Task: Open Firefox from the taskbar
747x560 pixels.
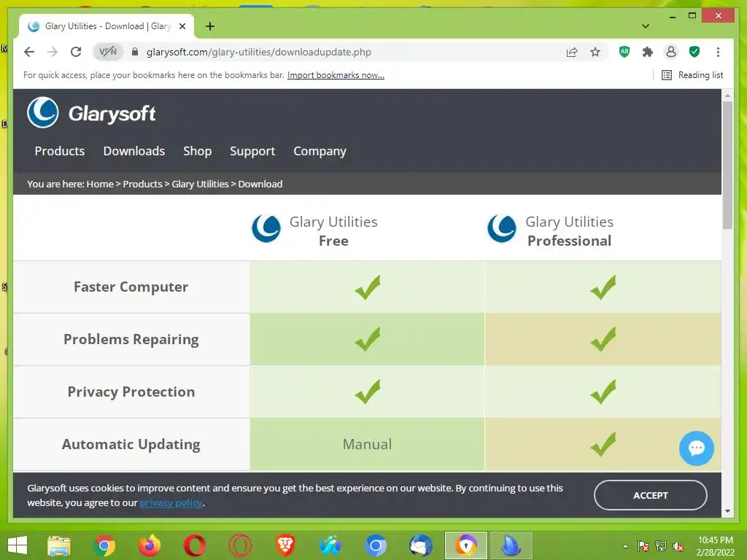Action: [150, 545]
